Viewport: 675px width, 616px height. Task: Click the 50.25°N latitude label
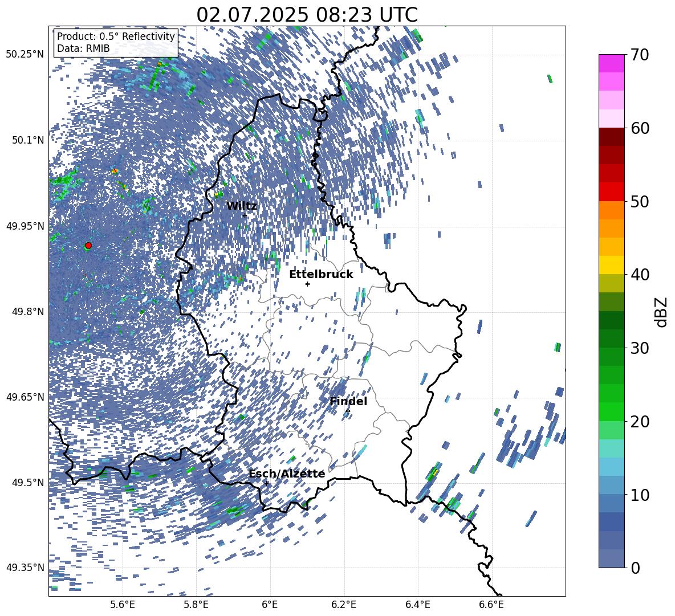click(25, 55)
